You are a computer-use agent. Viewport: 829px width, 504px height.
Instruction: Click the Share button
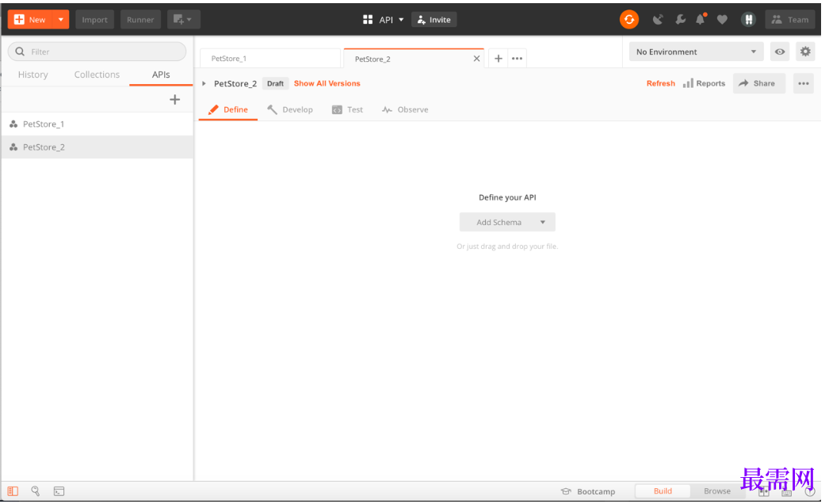coord(758,83)
